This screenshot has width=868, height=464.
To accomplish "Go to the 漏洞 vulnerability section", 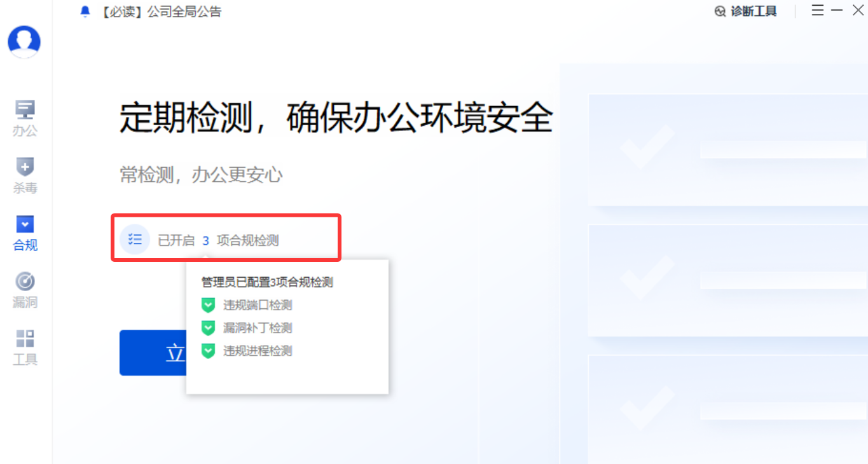I will pyautogui.click(x=25, y=290).
